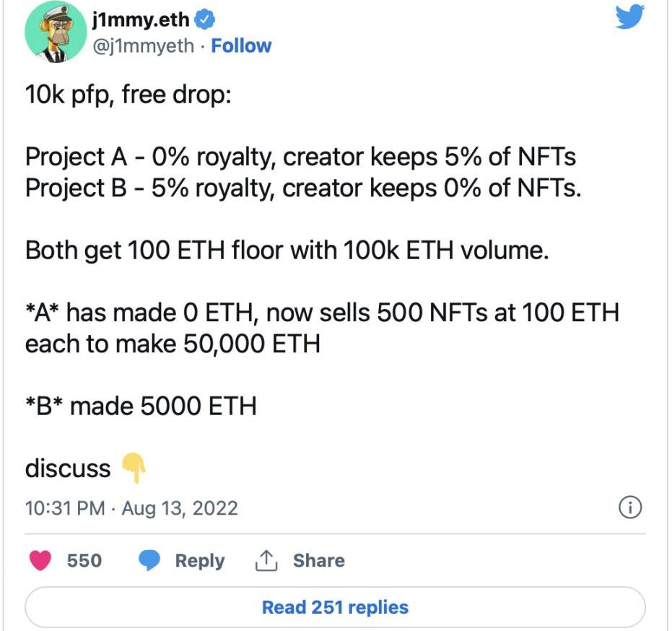This screenshot has height=631, width=672.
Task: Click the pointing-down hand emoji
Action: click(134, 469)
